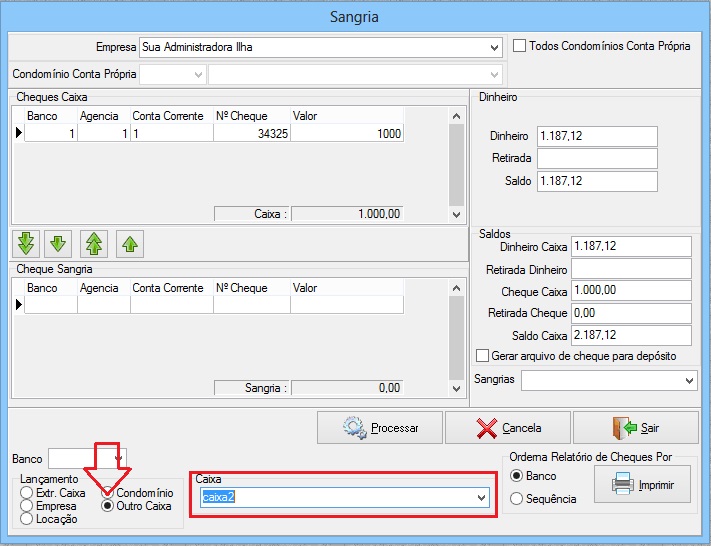
Task: Click the double up arrow return-all button
Action: (x=94, y=244)
